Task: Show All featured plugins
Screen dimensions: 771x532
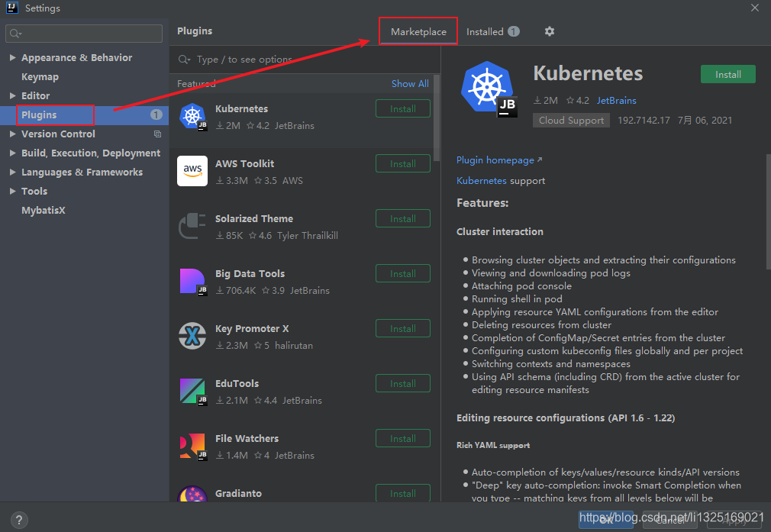Action: (410, 84)
